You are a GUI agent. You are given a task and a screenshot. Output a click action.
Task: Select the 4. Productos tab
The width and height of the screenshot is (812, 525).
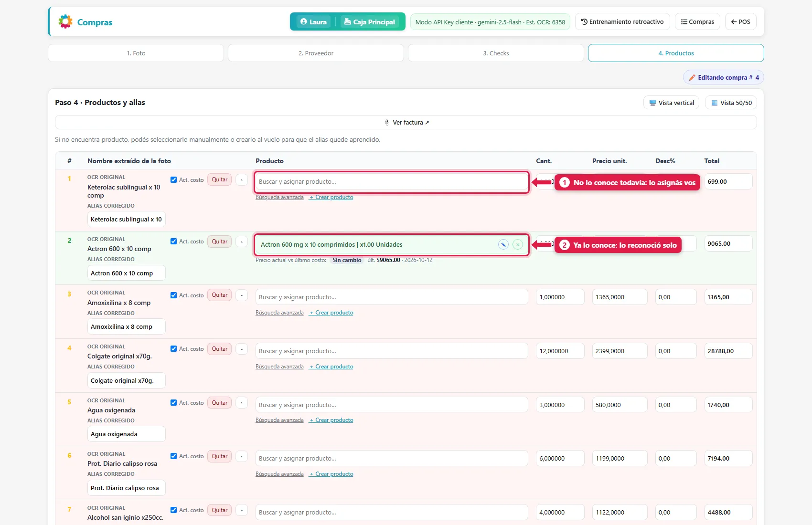[676, 53]
